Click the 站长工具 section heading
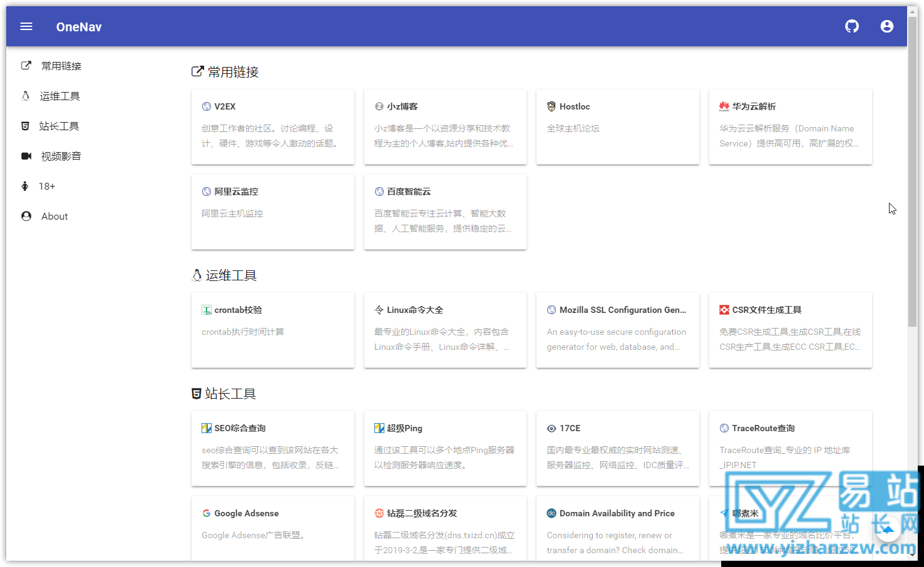The image size is (924, 567). 224,394
